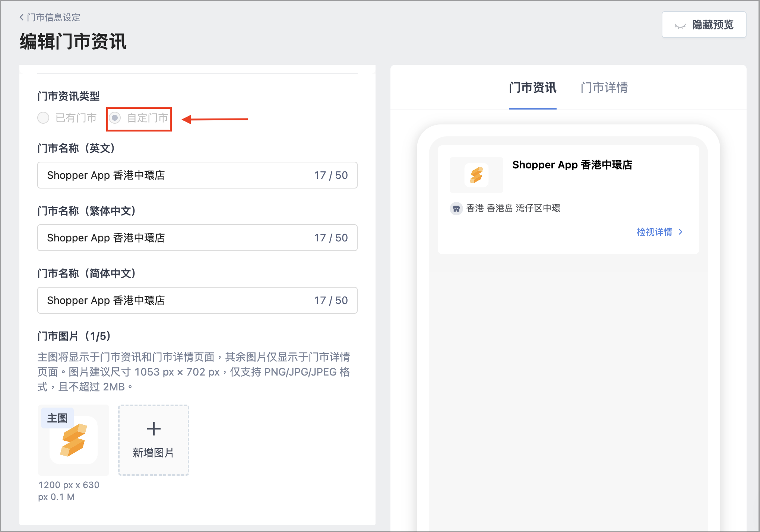Click the closed-eye icon in 隐藏预览

680,25
